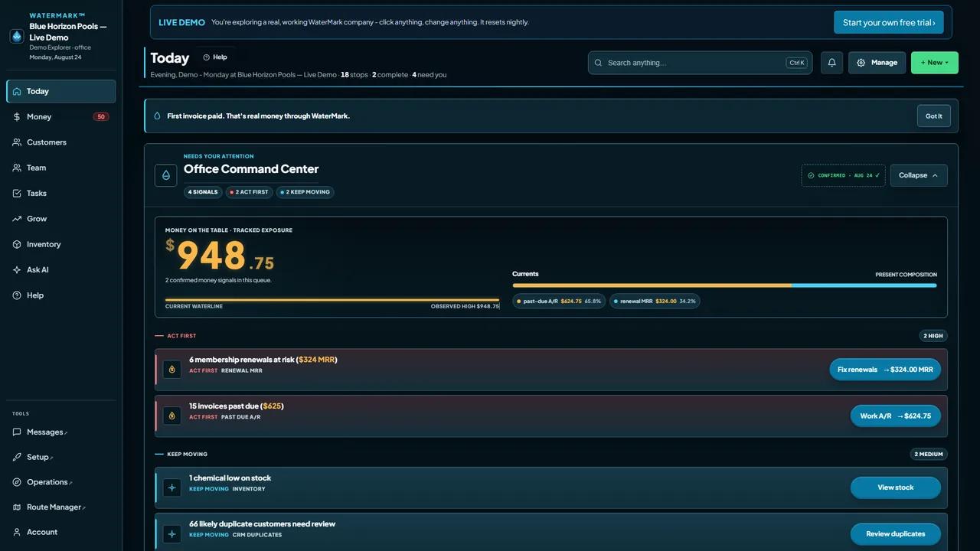Click the 2 HIGH priority badge
Viewport: 980px width, 551px height.
[933, 336]
